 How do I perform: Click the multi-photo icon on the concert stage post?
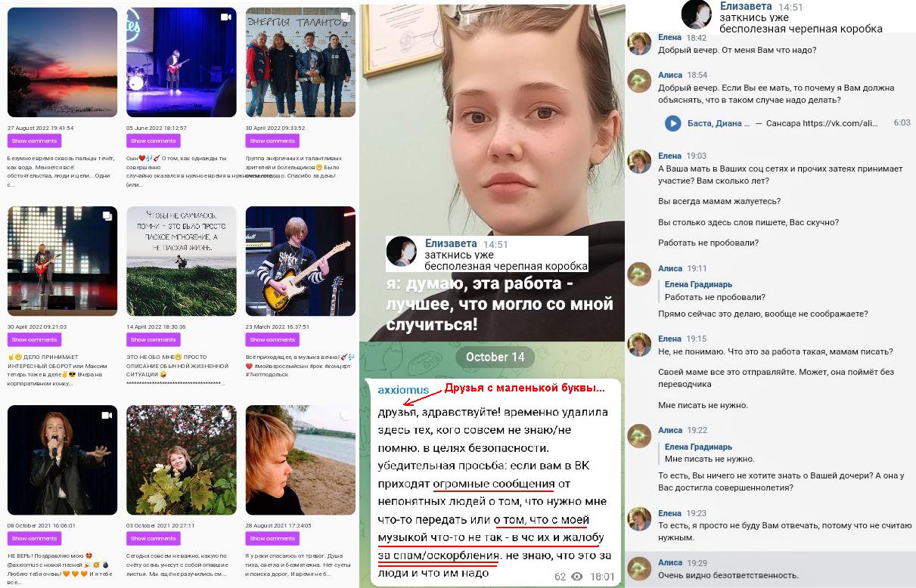(107, 216)
